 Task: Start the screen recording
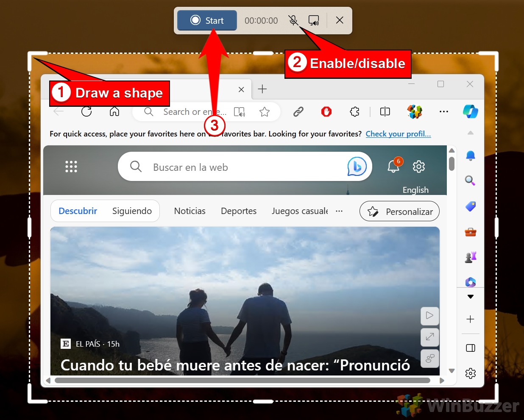pos(207,20)
